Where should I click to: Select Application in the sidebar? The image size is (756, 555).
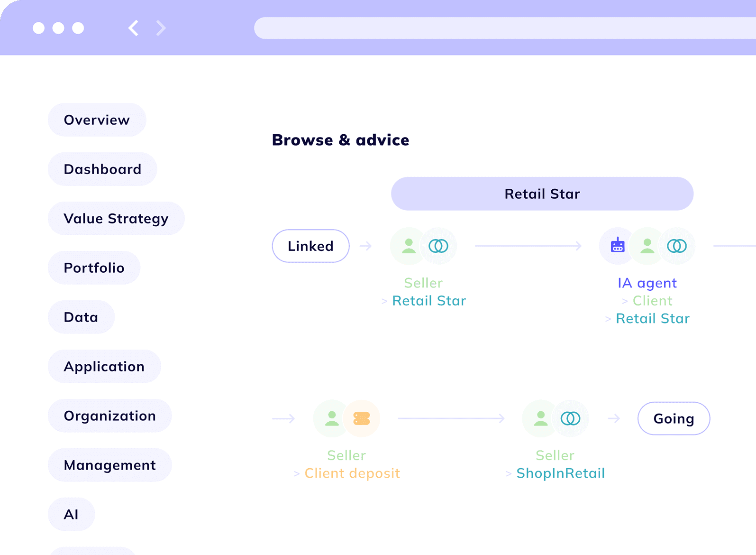click(104, 366)
